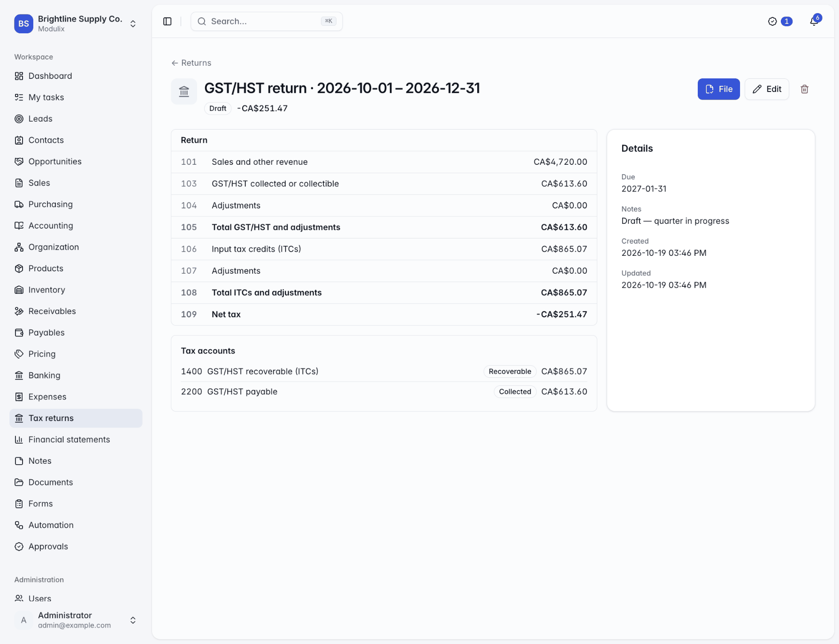This screenshot has width=839, height=644.
Task: Click the Contacts icon
Action: (19, 140)
